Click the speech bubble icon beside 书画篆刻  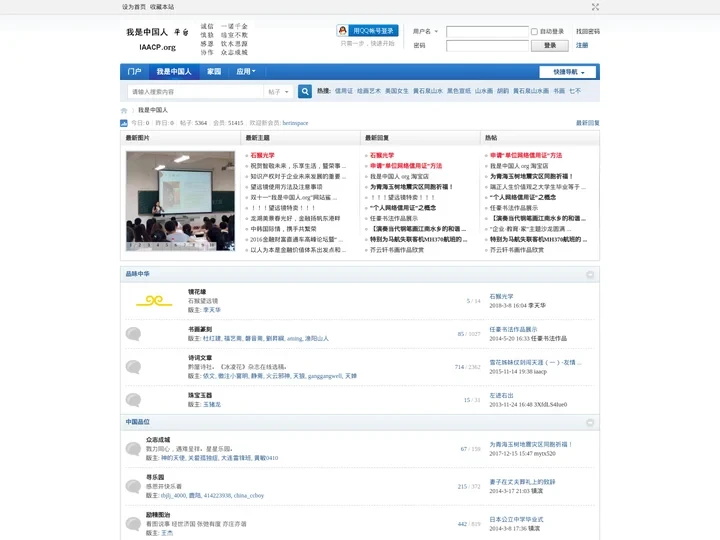pos(133,334)
